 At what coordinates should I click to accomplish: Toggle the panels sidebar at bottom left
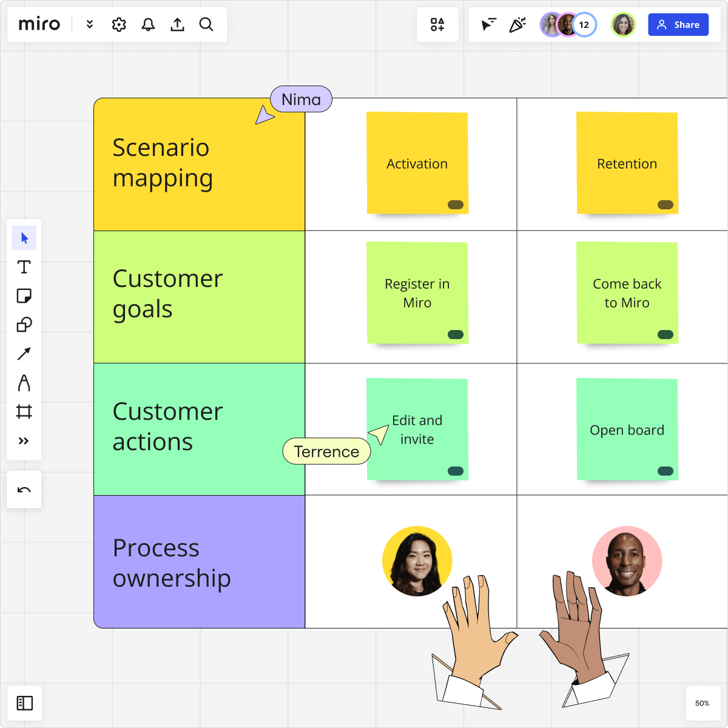[24, 703]
